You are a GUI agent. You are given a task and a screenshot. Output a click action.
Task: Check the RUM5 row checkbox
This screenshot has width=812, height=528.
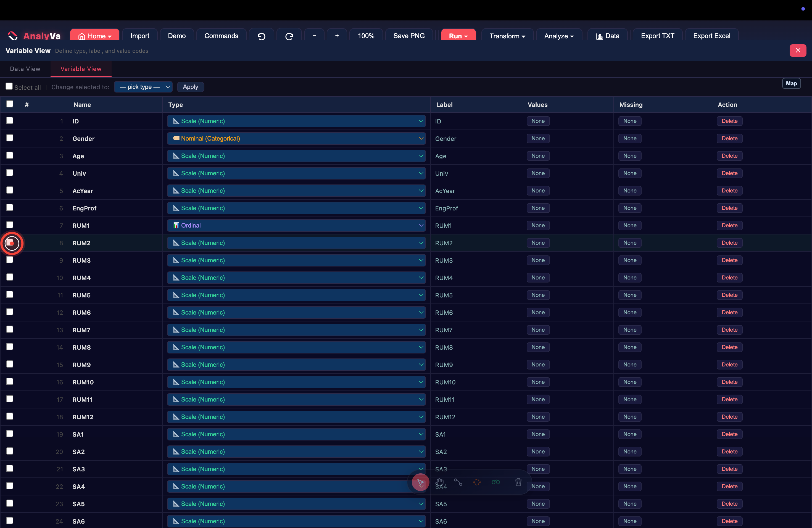pos(10,295)
